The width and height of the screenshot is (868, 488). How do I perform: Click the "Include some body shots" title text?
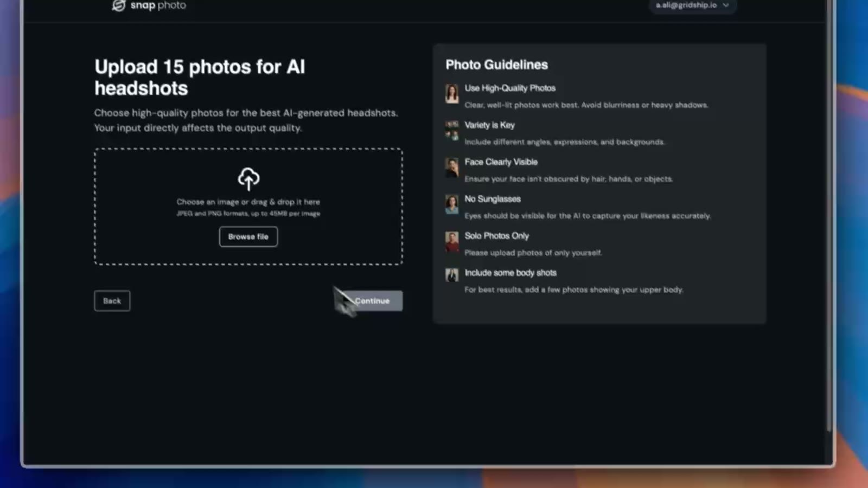pos(510,272)
